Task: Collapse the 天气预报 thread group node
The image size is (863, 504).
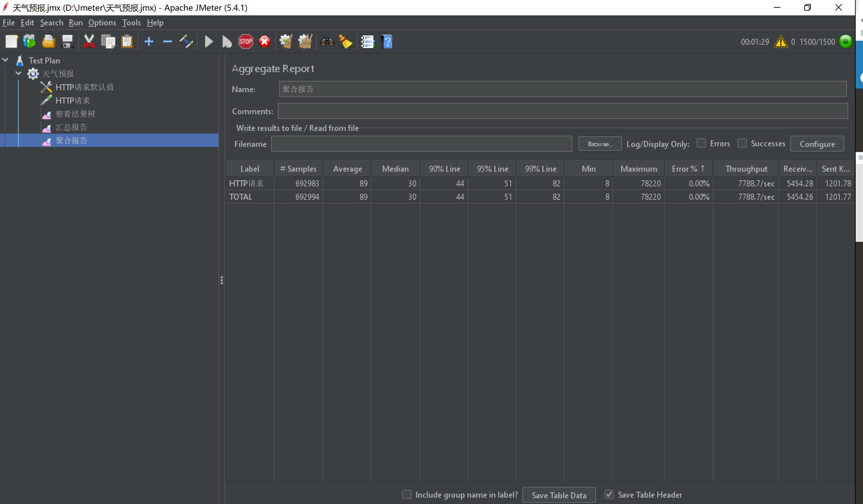Action: pos(18,73)
